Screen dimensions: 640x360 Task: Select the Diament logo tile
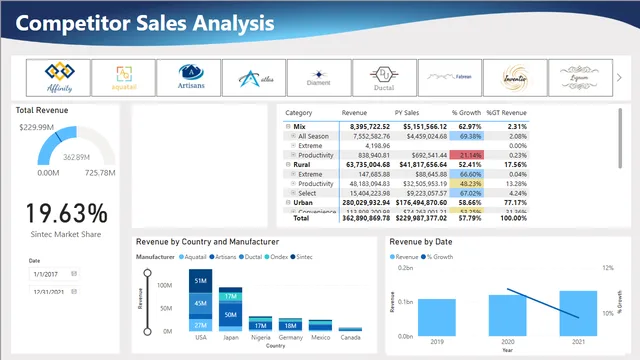click(x=319, y=78)
